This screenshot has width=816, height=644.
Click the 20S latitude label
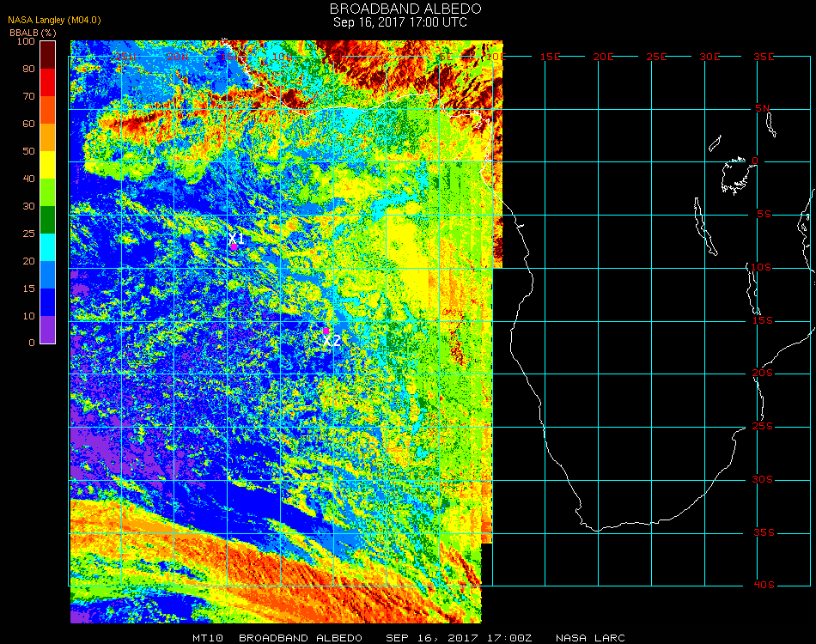[x=763, y=374]
